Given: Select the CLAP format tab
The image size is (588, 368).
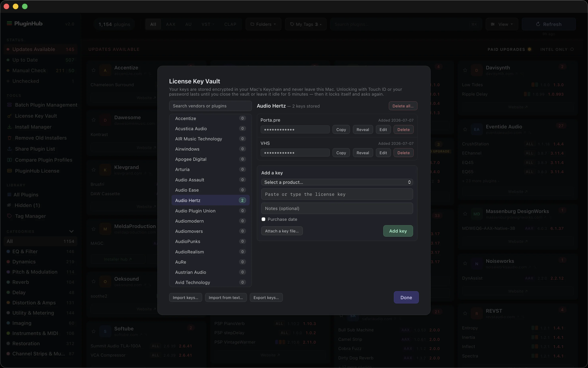Looking at the screenshot, I should 230,24.
